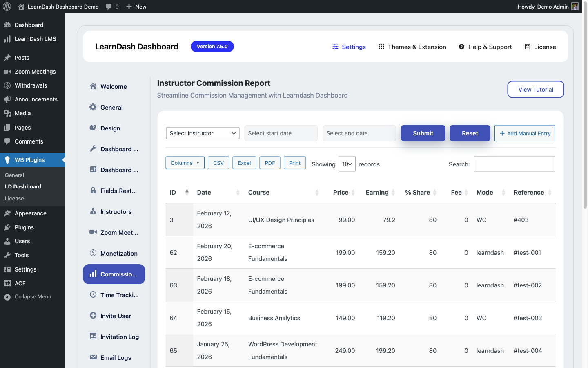The image size is (588, 368).
Task: Click the Email Logs envelope icon
Action: tap(93, 357)
